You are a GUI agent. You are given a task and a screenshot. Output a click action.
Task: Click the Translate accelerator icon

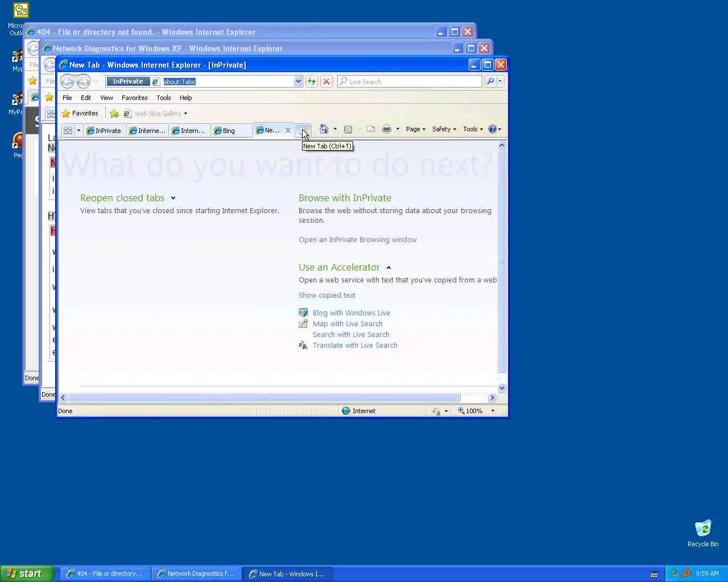(303, 345)
